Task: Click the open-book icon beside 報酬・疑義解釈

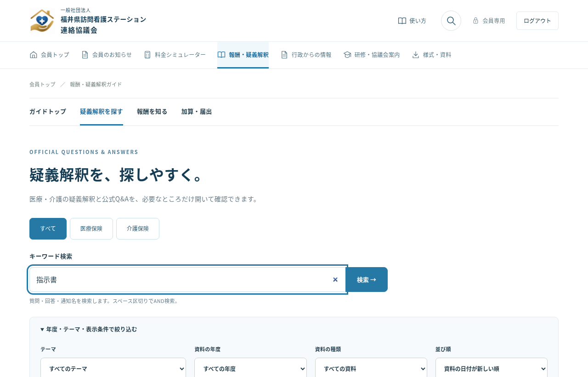Action: 221,55
